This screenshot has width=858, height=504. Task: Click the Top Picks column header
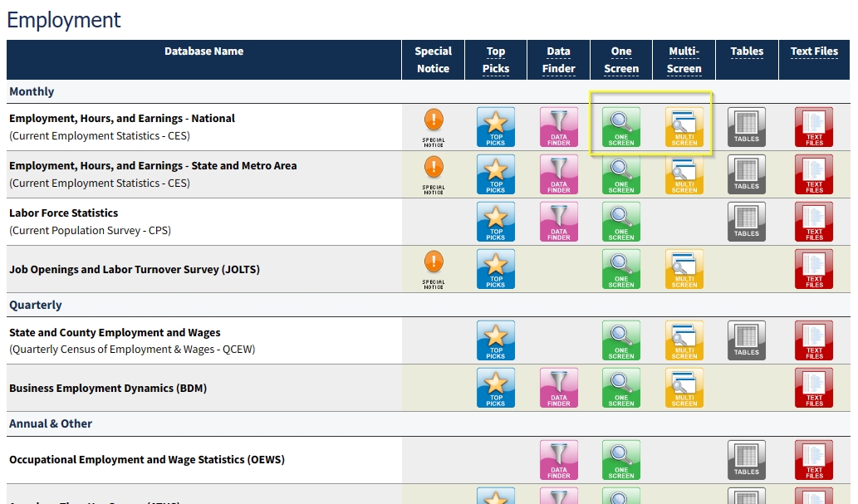pyautogui.click(x=496, y=60)
